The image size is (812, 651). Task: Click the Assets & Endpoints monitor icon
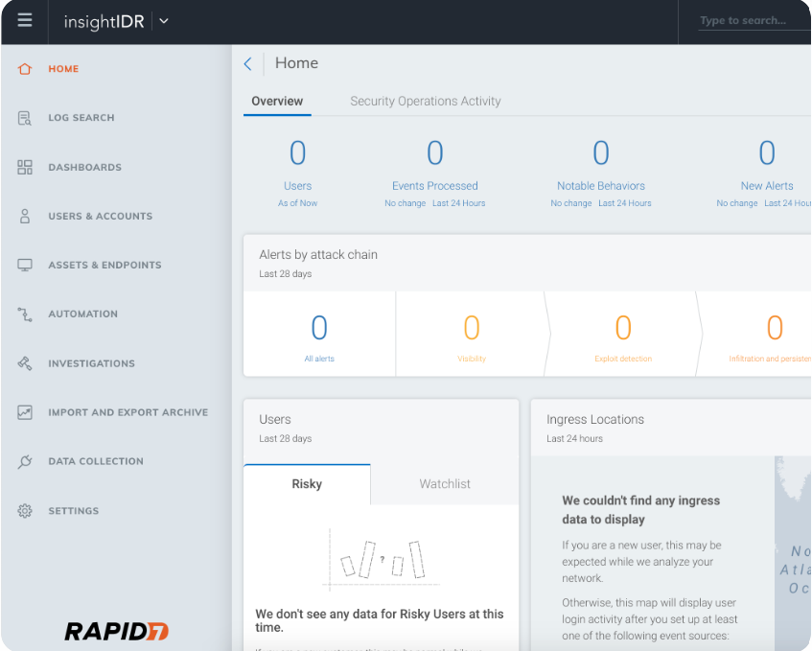tap(25, 265)
